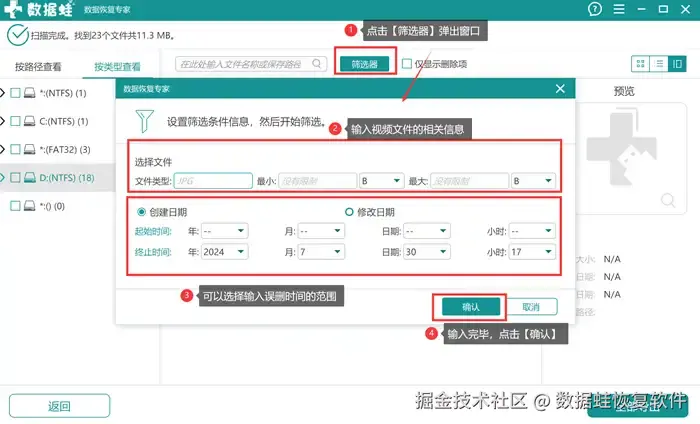700x424 pixels.
Task: Check the *:(NTFS) (1) checkbox
Action: 15,93
